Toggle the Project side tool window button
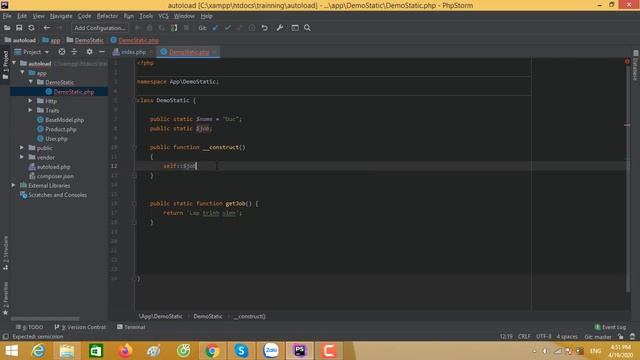The height and width of the screenshot is (360, 640). [5, 64]
